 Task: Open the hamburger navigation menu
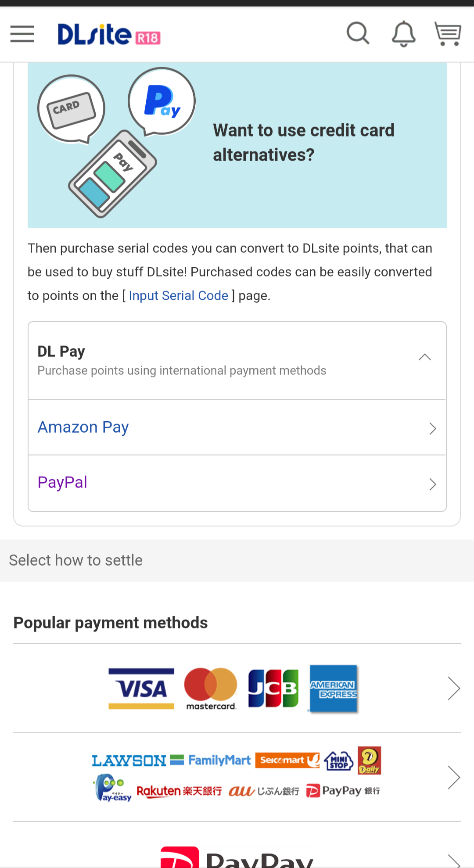22,34
